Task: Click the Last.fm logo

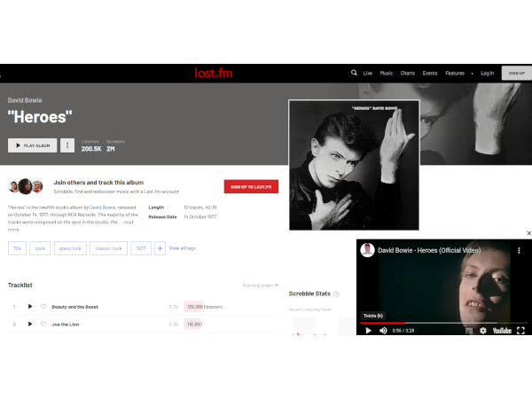Action: click(x=214, y=73)
